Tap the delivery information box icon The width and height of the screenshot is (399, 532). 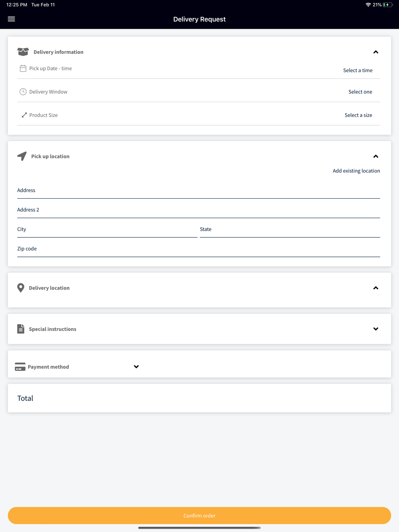tap(23, 52)
